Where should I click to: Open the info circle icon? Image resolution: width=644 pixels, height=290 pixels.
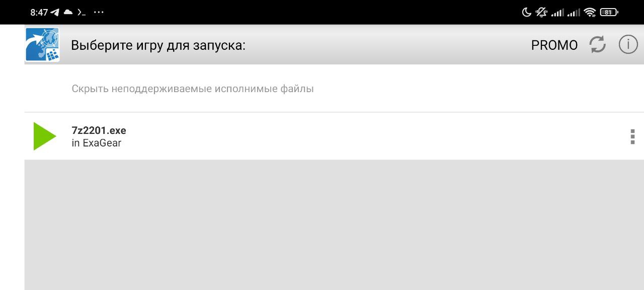(628, 45)
